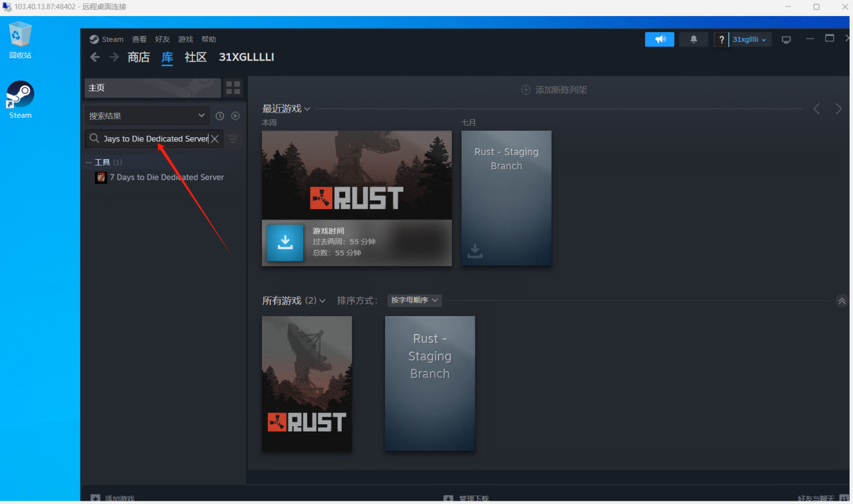Open Rust - Staging Branch recent card
This screenshot has width=853, height=504.
(506, 198)
